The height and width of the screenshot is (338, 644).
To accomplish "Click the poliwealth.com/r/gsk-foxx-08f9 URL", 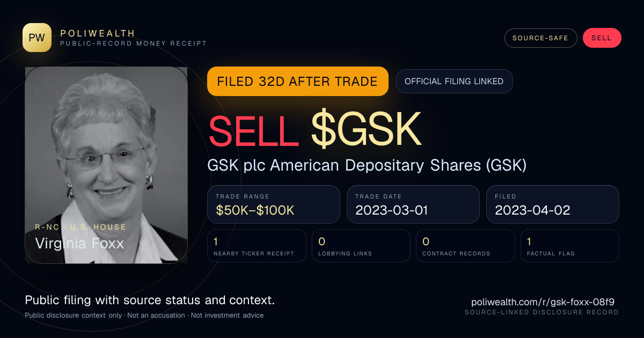I will pos(543,302).
